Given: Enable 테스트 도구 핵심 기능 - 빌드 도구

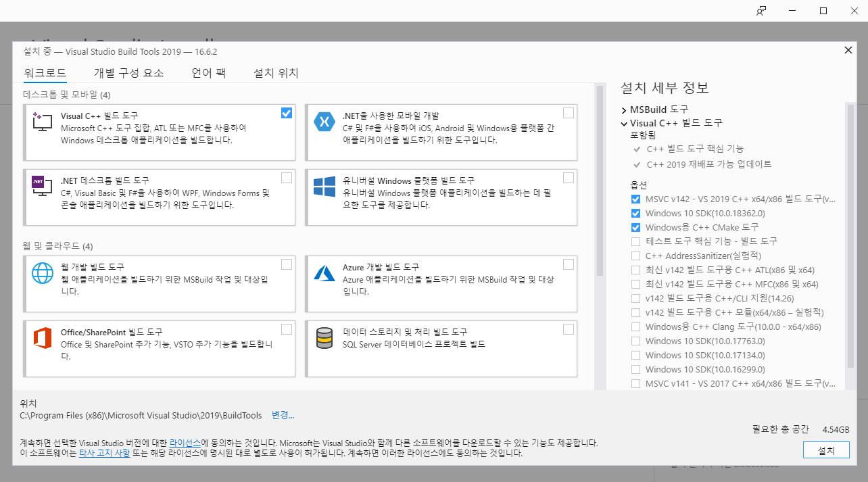Looking at the screenshot, I should point(635,241).
